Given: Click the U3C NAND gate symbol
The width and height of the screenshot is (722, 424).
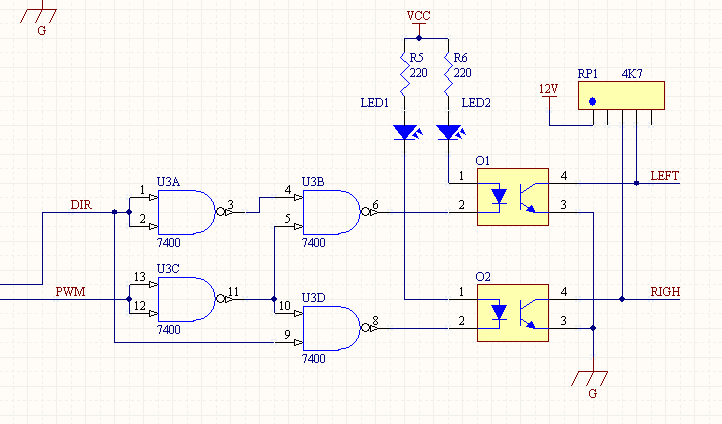Looking at the screenshot, I should click(186, 299).
